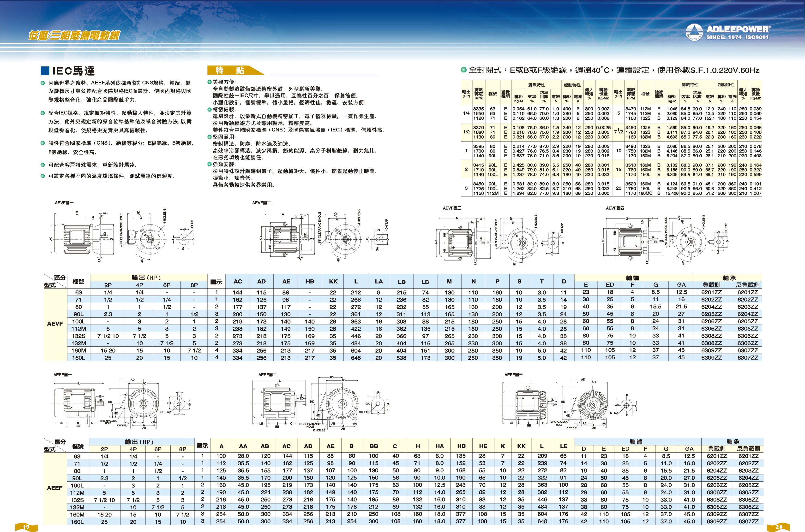805x532 pixels.
Task: Select the 'AA' column header in AEEF table
Action: click(243, 446)
